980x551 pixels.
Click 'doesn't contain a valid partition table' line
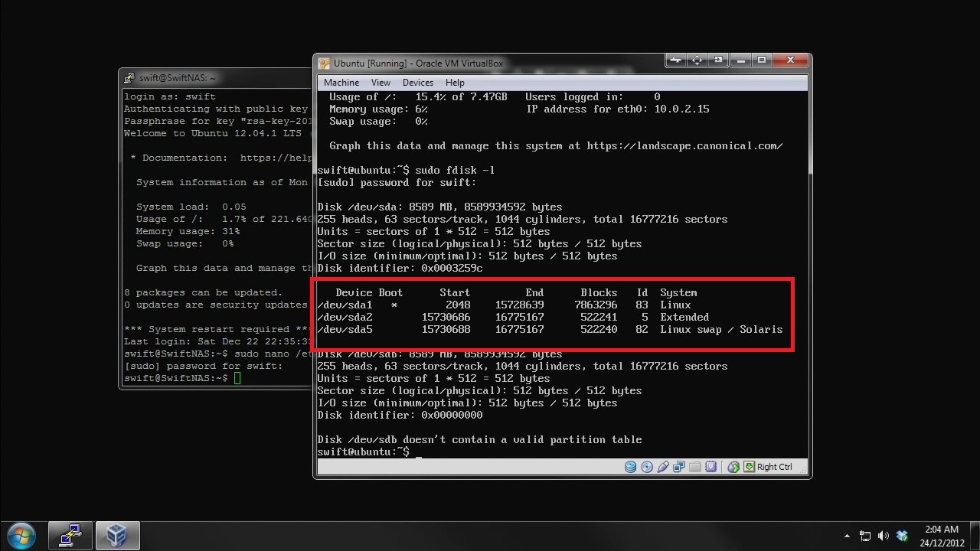479,439
